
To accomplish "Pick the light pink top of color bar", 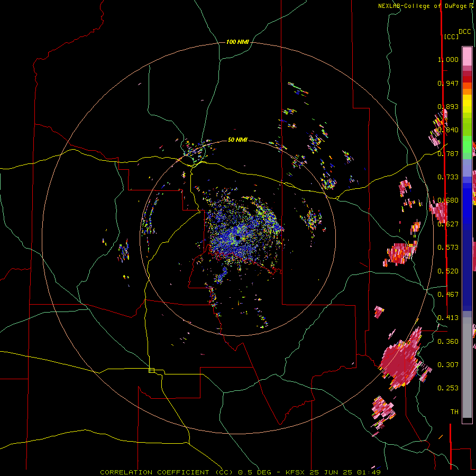I will 467,57.
